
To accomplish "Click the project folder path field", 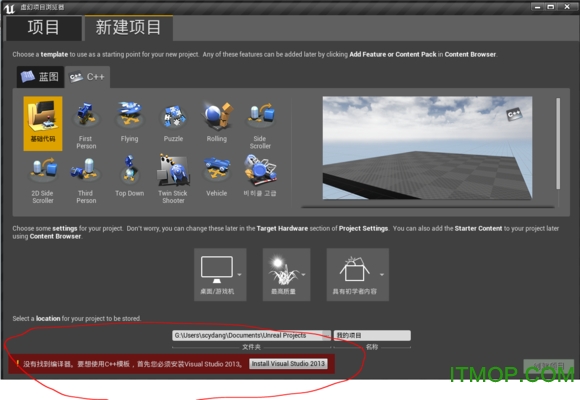I will pos(247,335).
